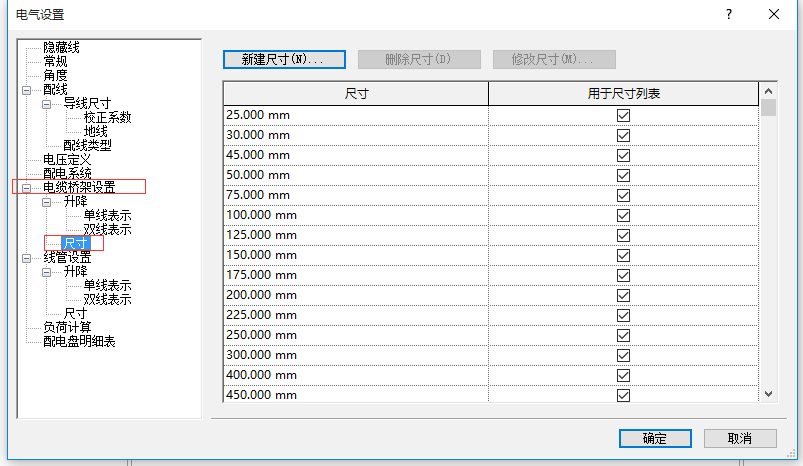This screenshot has width=803, height=466.
Task: Toggle checkbox for 45.000 mm row
Action: 623,156
